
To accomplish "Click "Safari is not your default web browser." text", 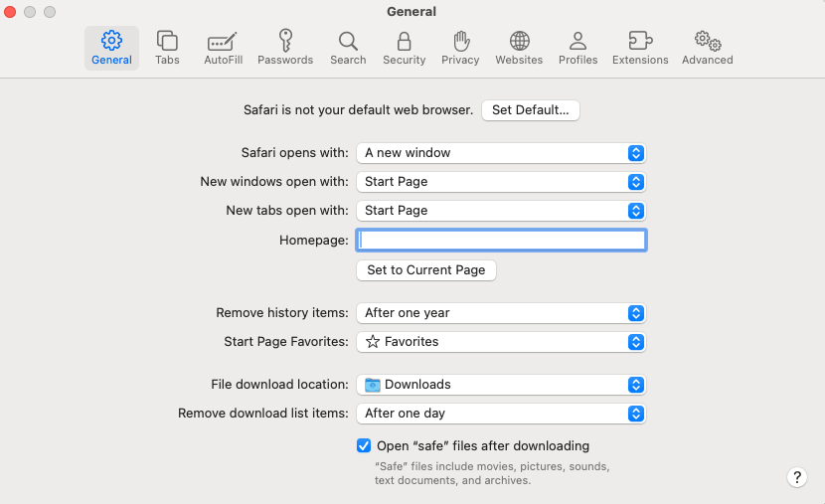I will (358, 110).
